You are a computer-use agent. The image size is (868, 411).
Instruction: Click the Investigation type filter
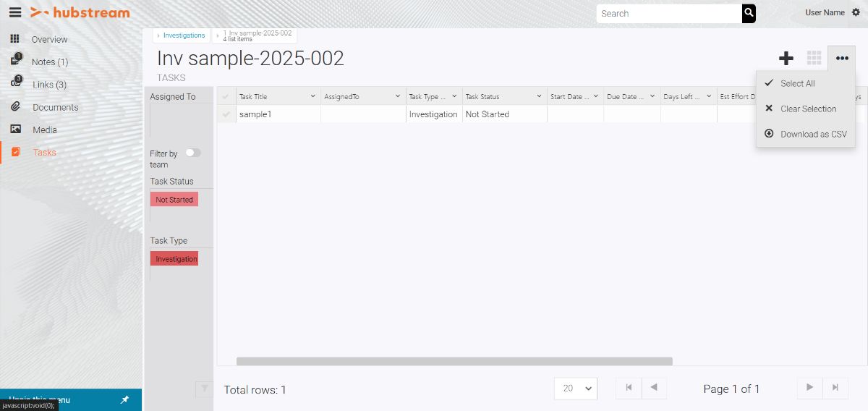pyautogui.click(x=174, y=258)
